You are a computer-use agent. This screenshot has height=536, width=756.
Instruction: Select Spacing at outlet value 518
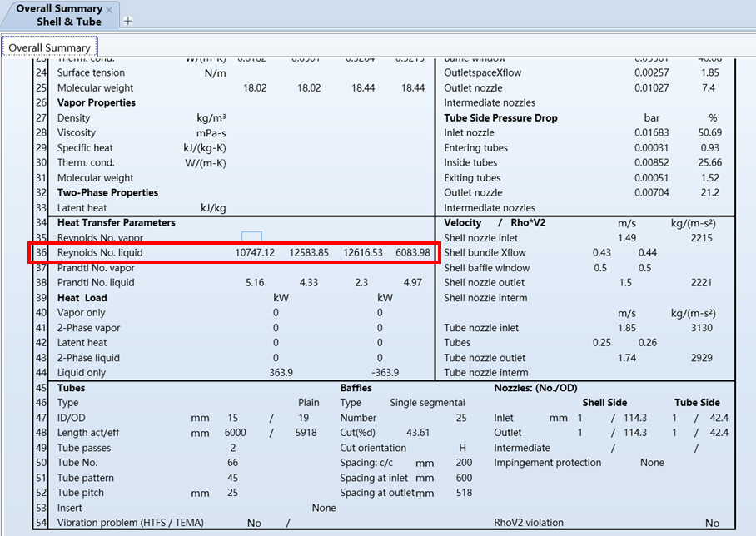[x=464, y=493]
